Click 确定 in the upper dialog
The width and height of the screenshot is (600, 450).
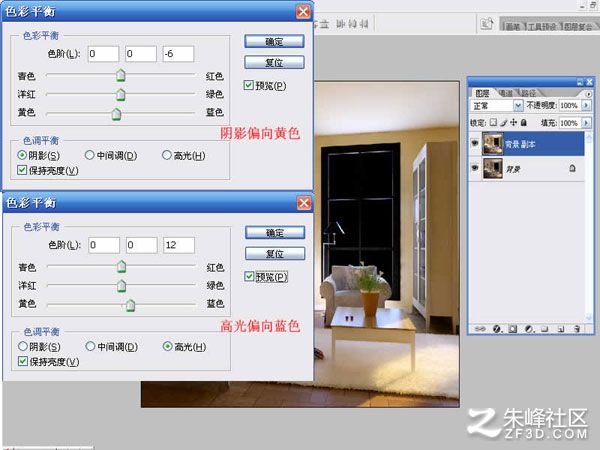point(274,41)
